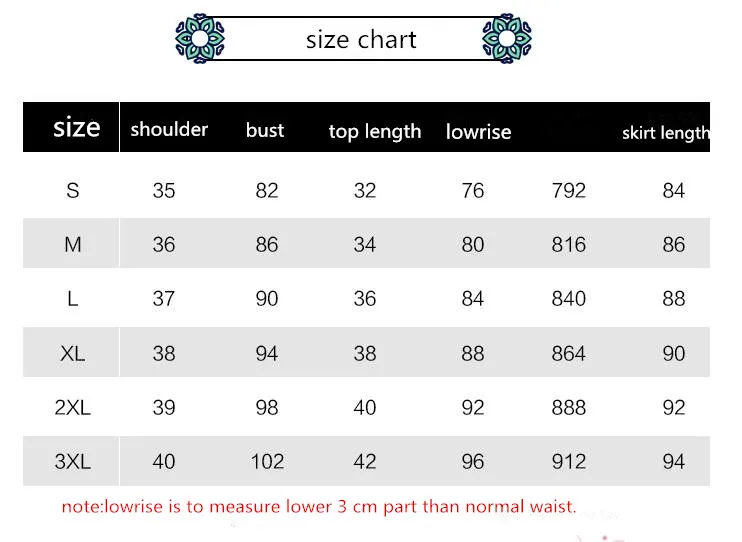The height and width of the screenshot is (542, 742).
Task: Select the 864 value in XL row
Action: click(x=568, y=354)
